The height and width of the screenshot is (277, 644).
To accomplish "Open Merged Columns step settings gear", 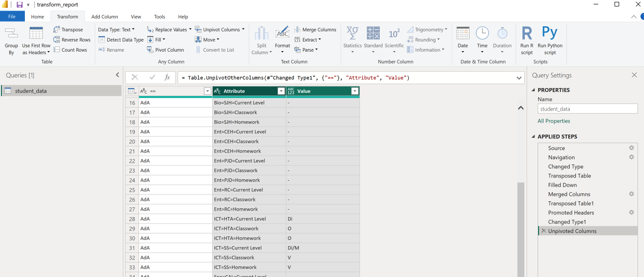I will tap(632, 194).
